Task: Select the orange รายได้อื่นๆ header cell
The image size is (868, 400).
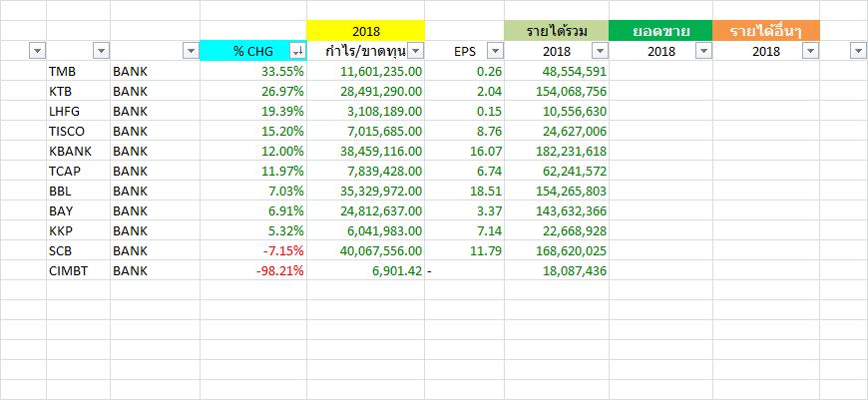Action: coord(766,31)
